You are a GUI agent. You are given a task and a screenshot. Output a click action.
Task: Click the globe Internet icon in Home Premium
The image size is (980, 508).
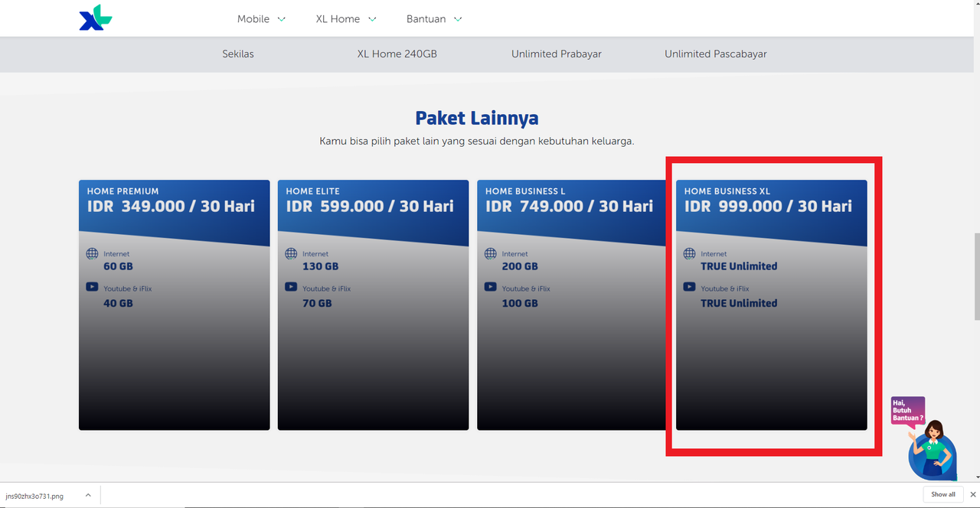(x=92, y=253)
